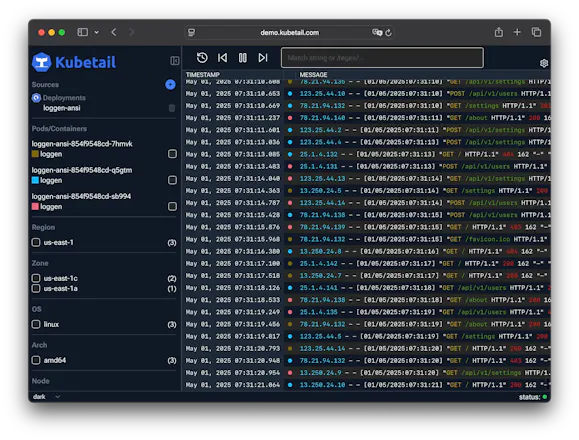Show Safari tab overview
Screen dimensions: 579x440
[536, 32]
